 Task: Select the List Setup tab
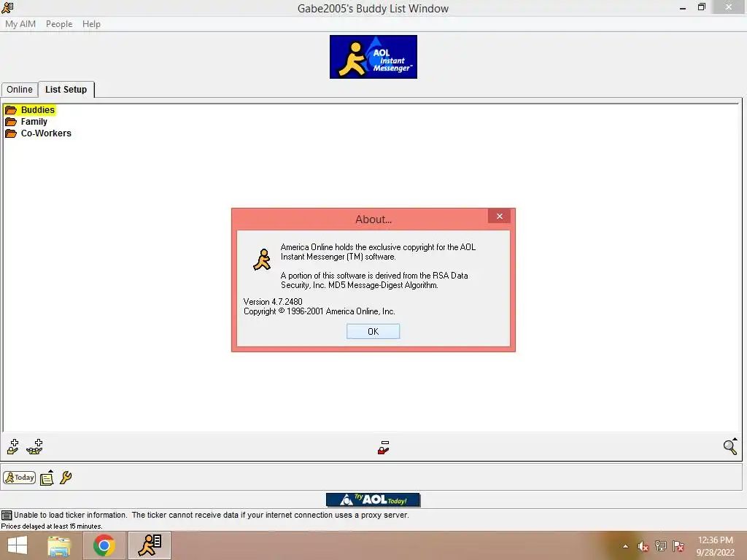pos(66,90)
